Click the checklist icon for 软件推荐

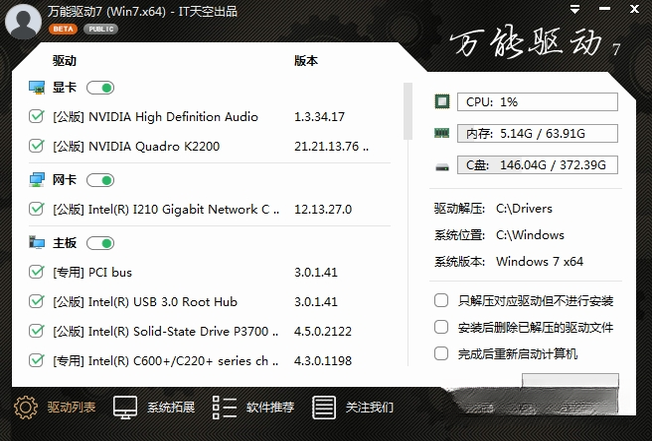click(225, 407)
